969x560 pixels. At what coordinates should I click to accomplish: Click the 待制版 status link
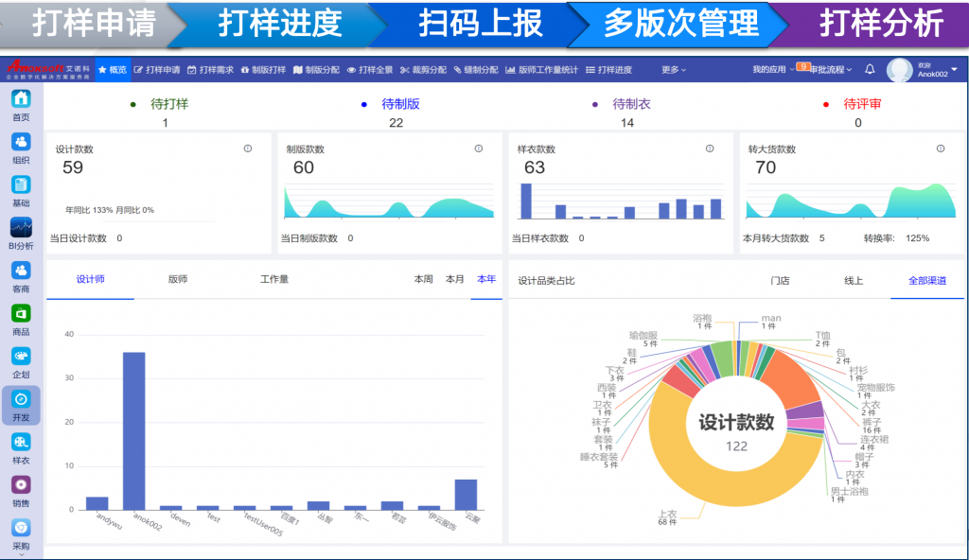[400, 104]
